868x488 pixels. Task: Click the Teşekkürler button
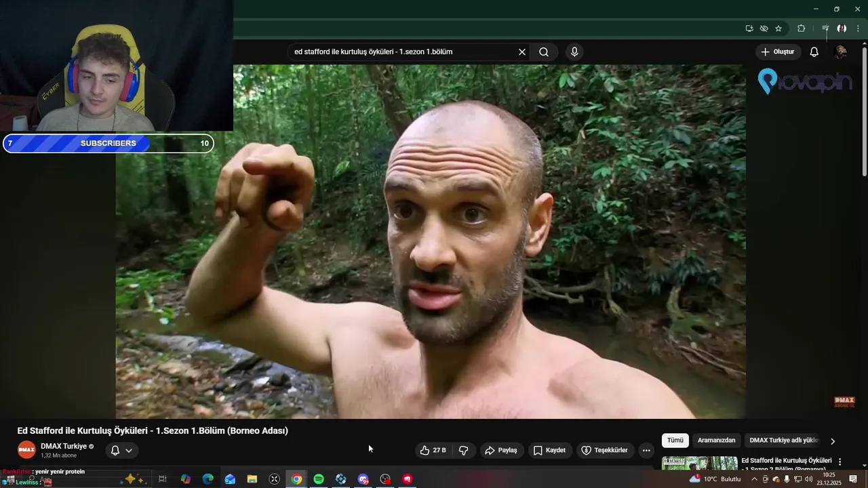point(605,450)
